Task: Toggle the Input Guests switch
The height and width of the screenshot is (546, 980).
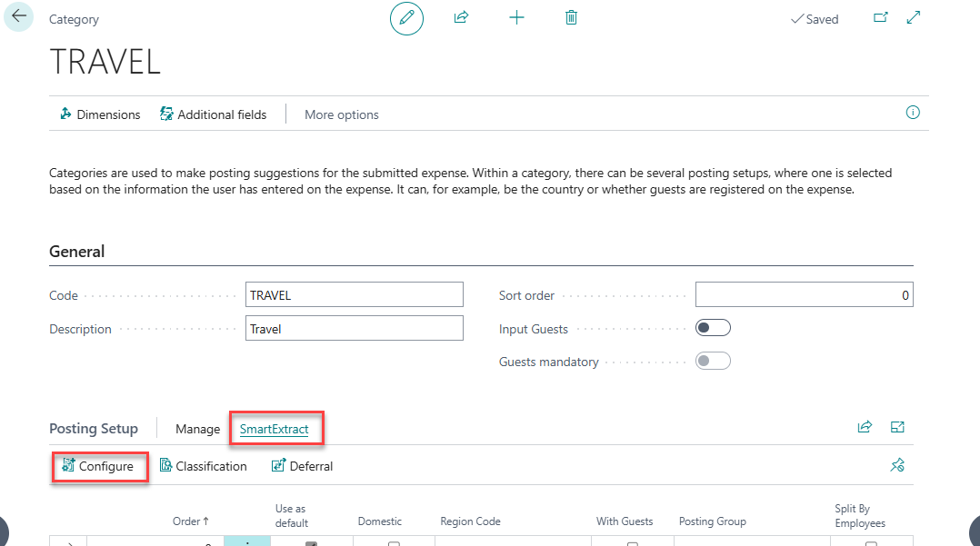Action: coord(713,329)
